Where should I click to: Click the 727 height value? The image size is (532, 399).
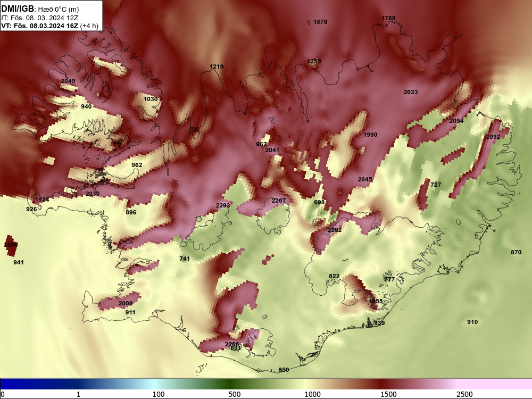tap(436, 185)
